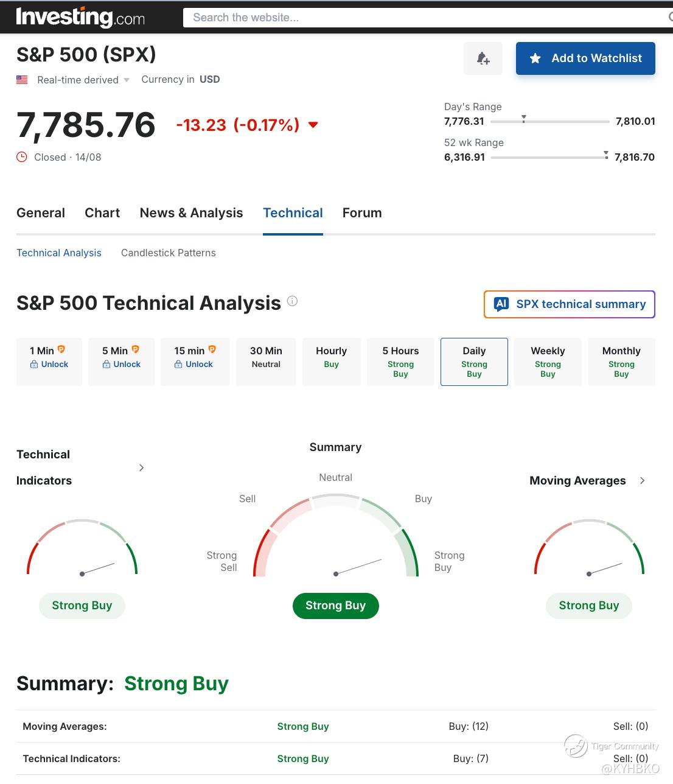Open the Candlestick Patterns link
This screenshot has width=673, height=784.
tap(169, 253)
